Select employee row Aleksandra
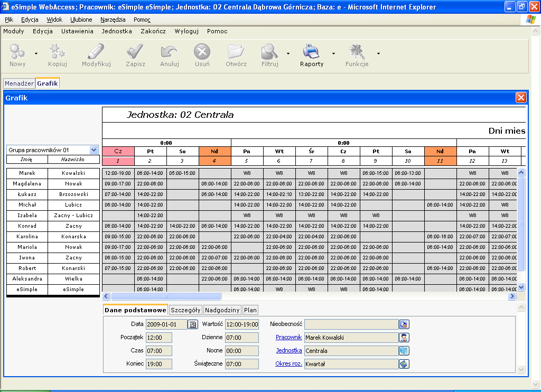This screenshot has width=541, height=392. point(27,279)
